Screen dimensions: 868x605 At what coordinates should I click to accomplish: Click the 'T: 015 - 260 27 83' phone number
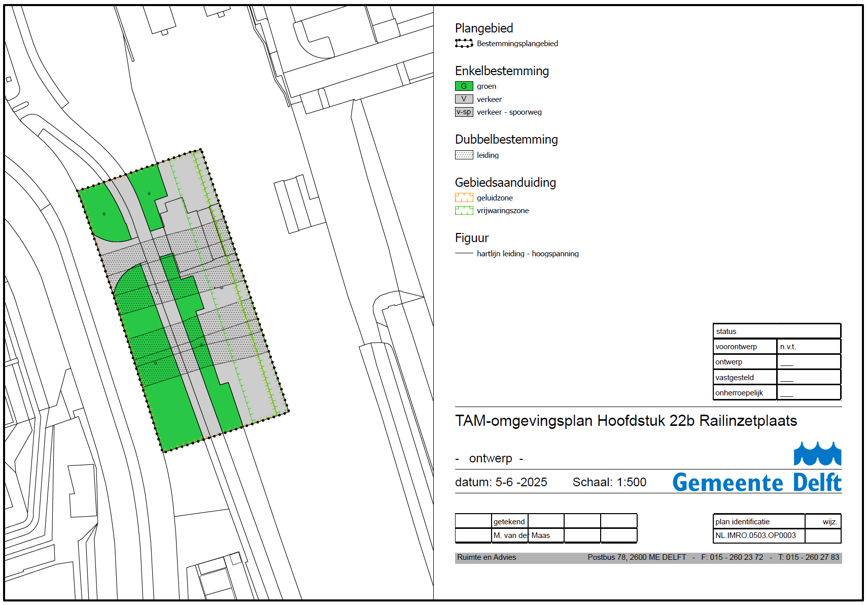coord(809,557)
